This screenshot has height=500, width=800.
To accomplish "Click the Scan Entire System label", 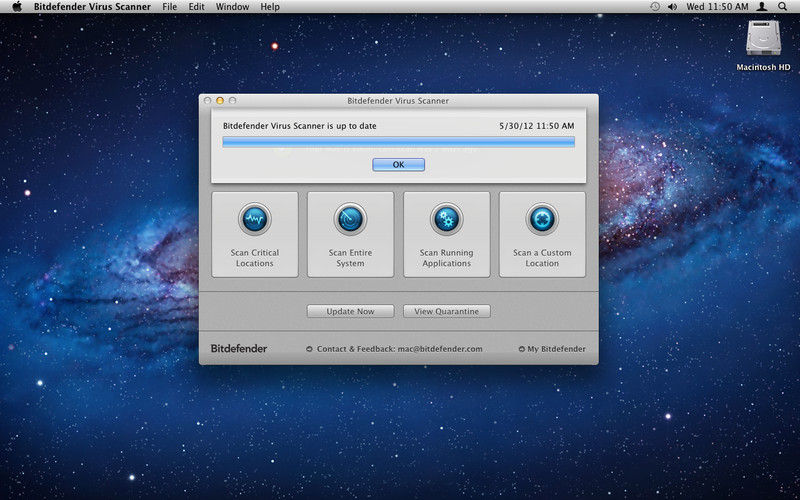I will (351, 258).
